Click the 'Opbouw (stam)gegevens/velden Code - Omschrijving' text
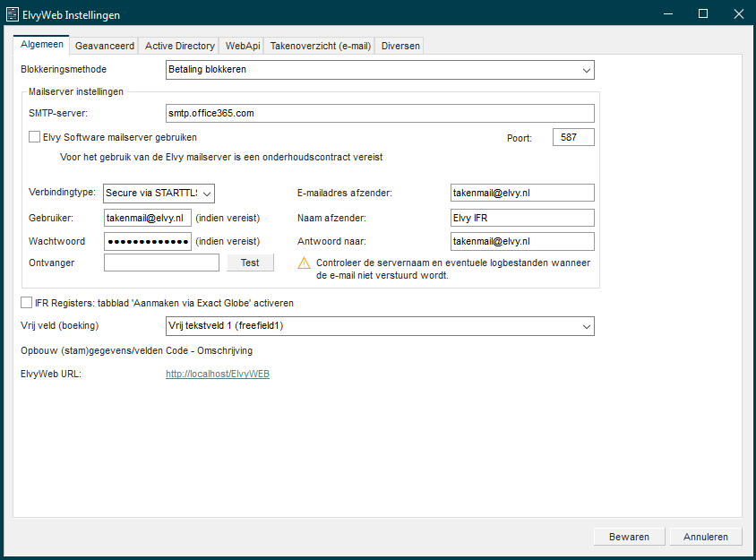The width and height of the screenshot is (756, 560). pyautogui.click(x=136, y=350)
